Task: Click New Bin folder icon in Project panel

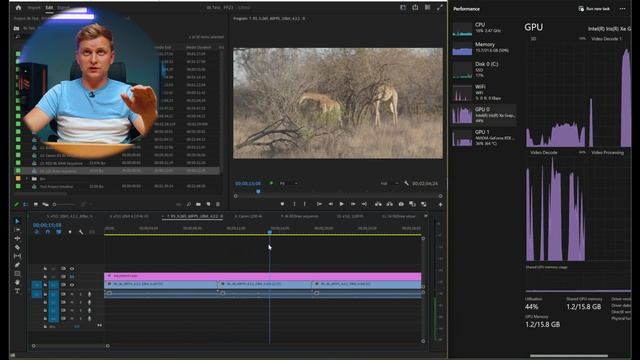Action: click(x=198, y=204)
